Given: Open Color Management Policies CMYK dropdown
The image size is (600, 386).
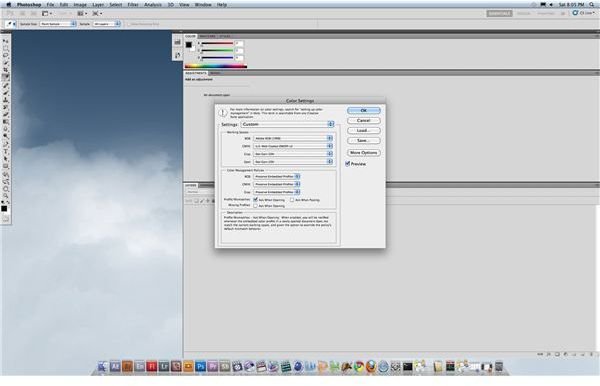Looking at the screenshot, I should pyautogui.click(x=277, y=184).
